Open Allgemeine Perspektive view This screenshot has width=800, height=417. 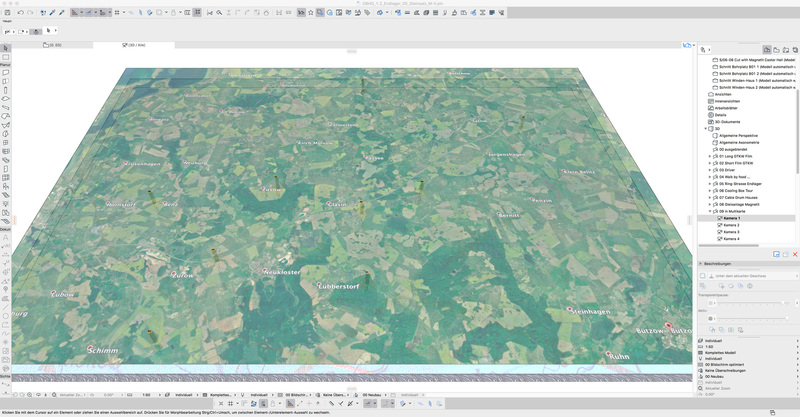pyautogui.click(x=738, y=135)
